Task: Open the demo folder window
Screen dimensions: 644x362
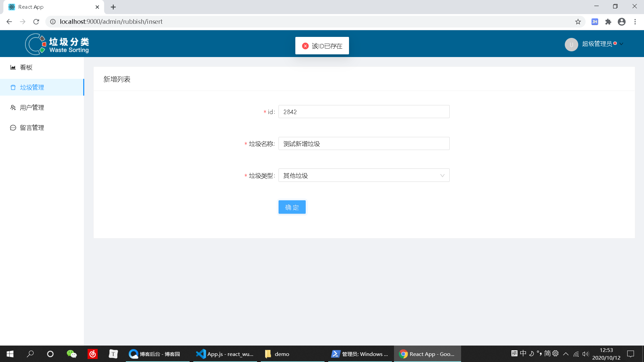Action: pyautogui.click(x=293, y=354)
